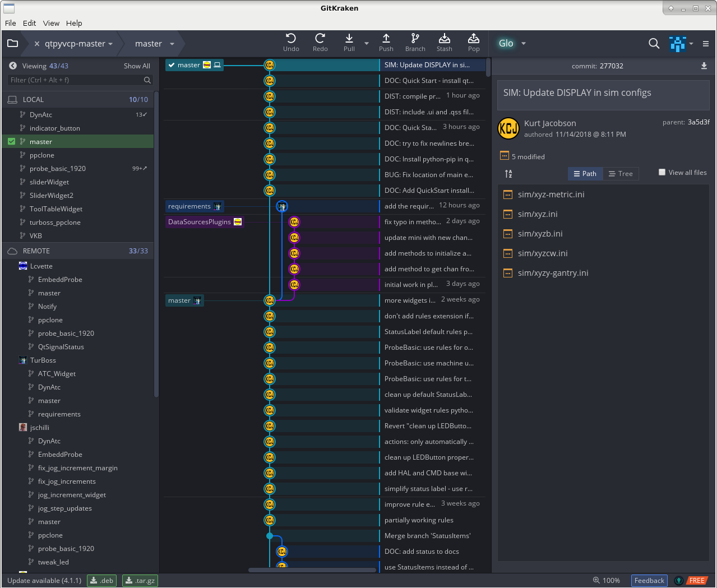Click the filter search magnifier icon
This screenshot has width=717, height=588.
[147, 80]
